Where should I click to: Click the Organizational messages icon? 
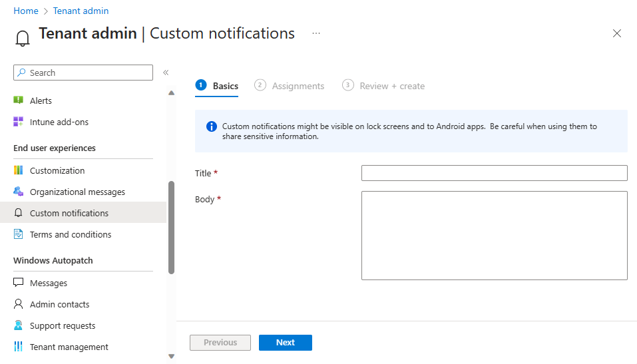(19, 192)
